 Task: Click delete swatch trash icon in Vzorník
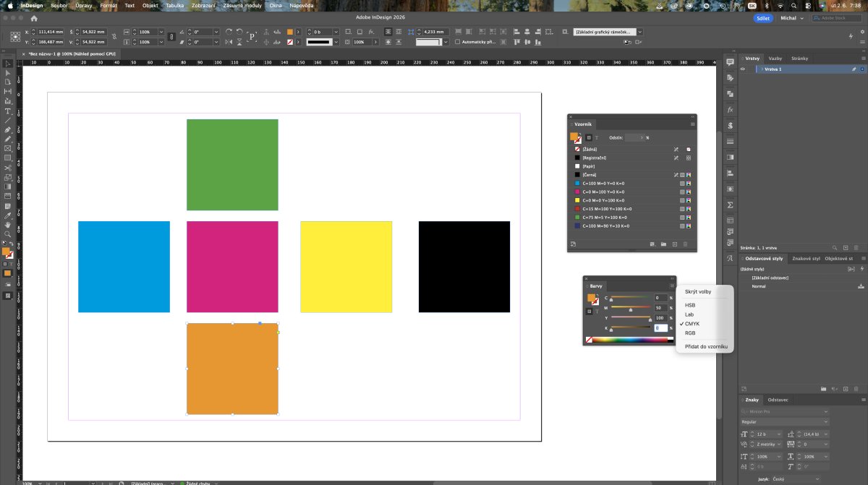coord(686,244)
